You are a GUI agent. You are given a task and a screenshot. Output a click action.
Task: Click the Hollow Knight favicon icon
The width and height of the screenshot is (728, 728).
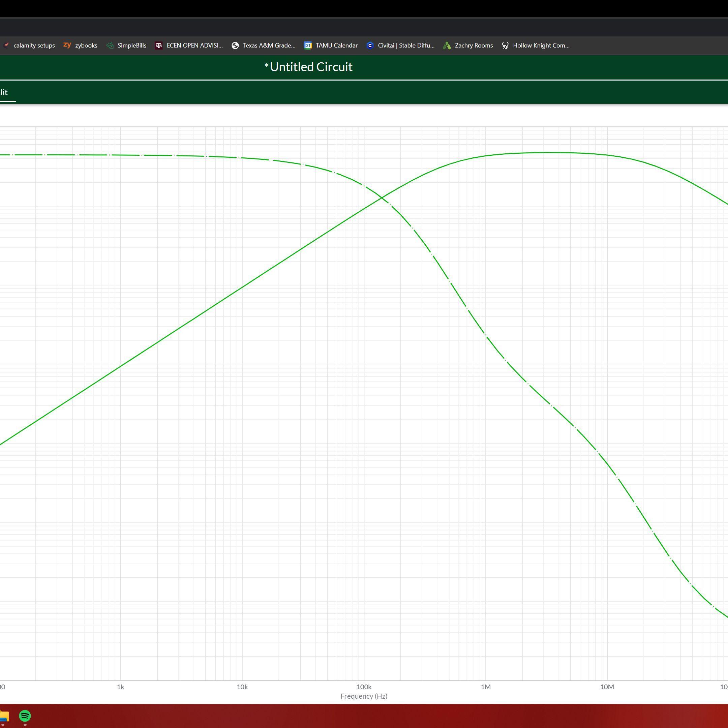tap(505, 45)
